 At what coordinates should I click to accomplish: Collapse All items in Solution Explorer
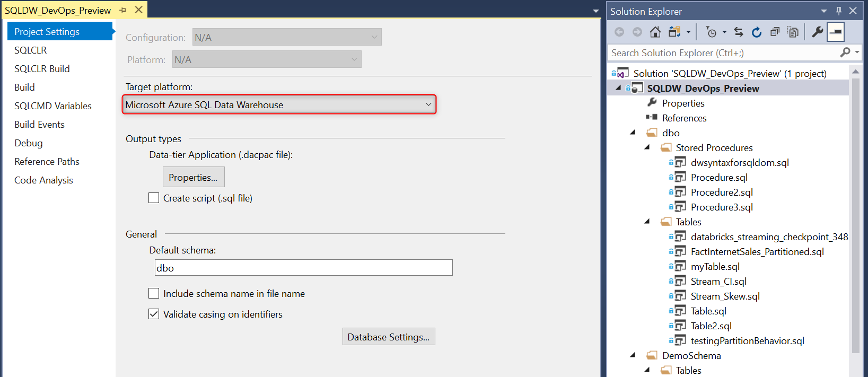pos(775,32)
